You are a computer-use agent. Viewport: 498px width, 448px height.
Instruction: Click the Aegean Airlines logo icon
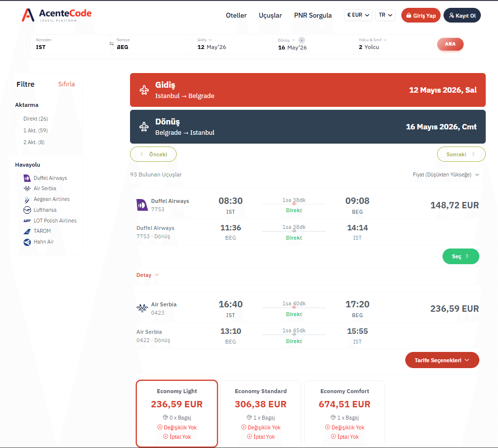[x=27, y=199]
